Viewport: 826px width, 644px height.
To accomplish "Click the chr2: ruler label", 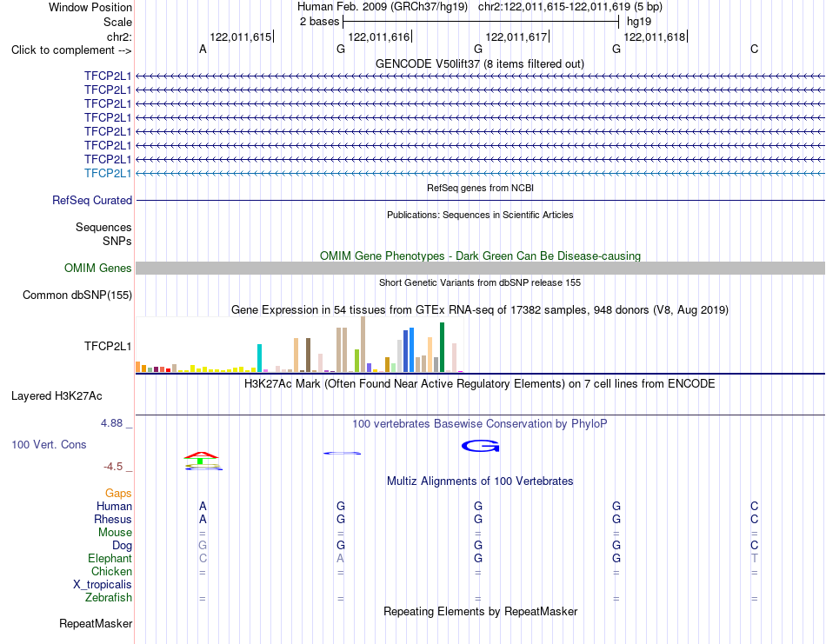I will tap(119, 37).
